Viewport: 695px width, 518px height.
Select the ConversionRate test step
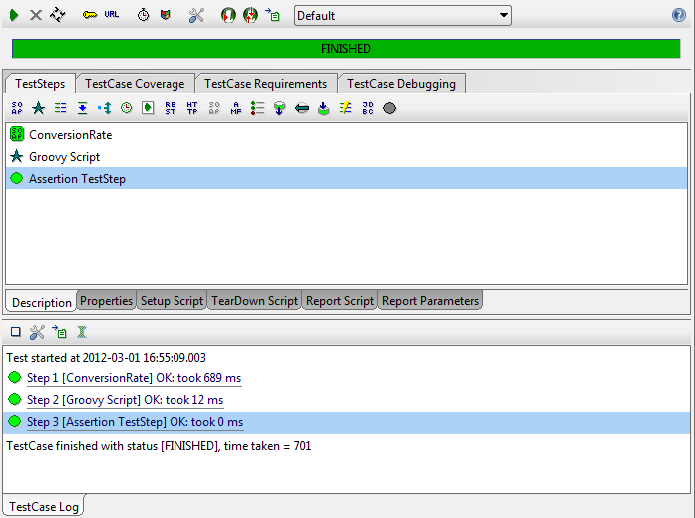point(346,135)
